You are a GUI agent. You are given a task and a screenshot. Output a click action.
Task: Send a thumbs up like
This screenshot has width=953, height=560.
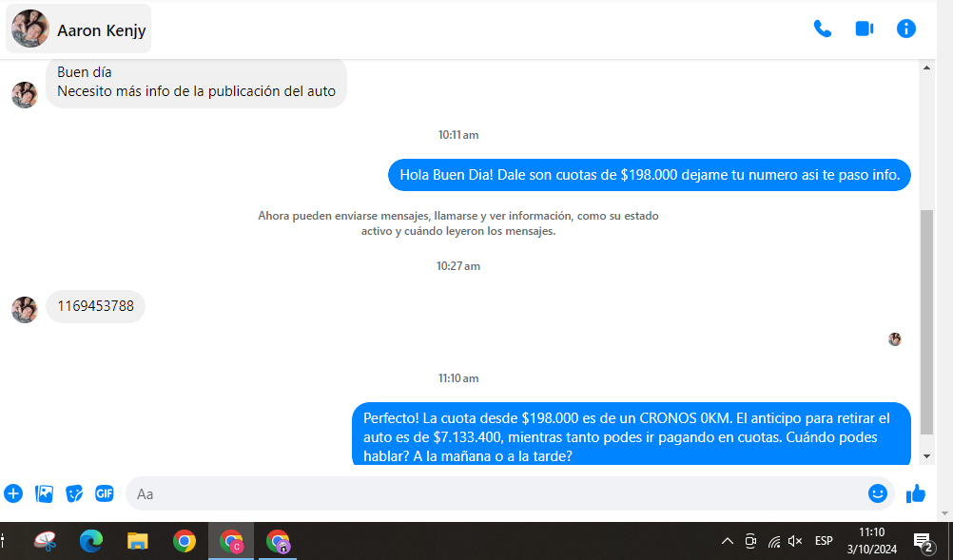pyautogui.click(x=916, y=493)
